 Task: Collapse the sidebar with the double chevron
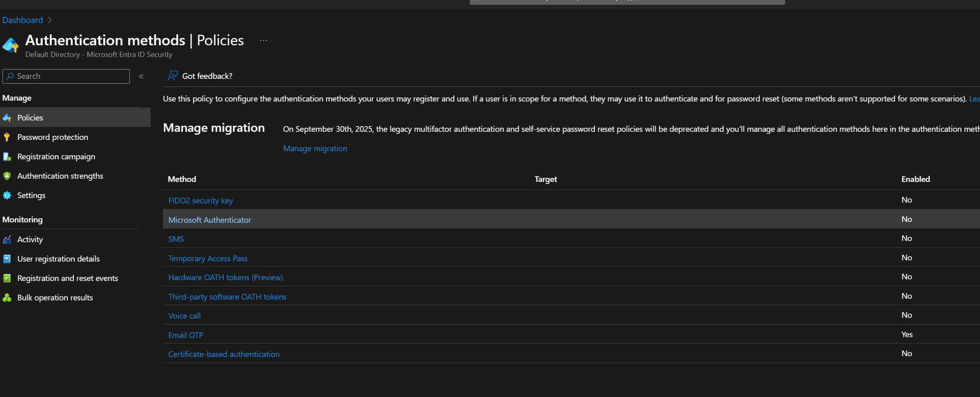point(141,76)
